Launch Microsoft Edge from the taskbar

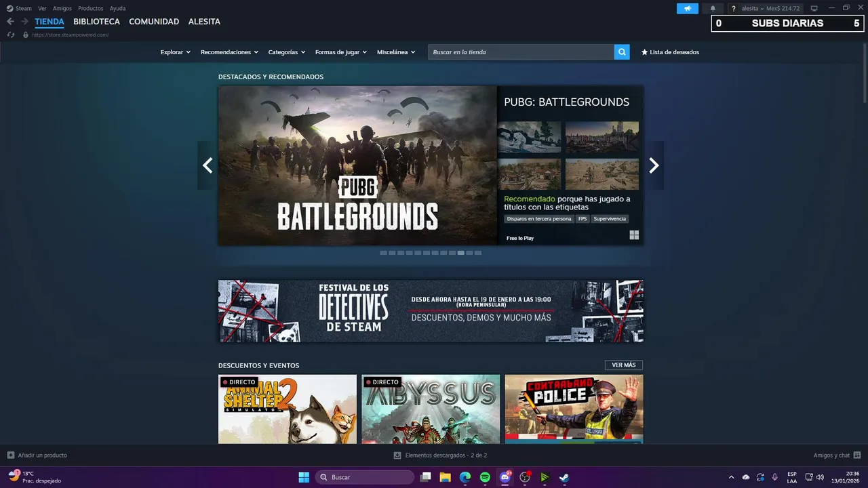[x=465, y=477]
